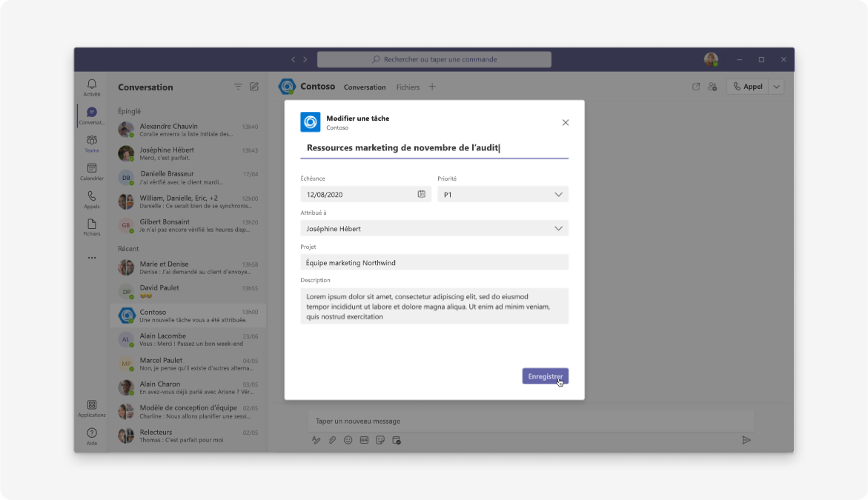
Task: Select the Contoso chat in Récent list
Action: (x=188, y=316)
